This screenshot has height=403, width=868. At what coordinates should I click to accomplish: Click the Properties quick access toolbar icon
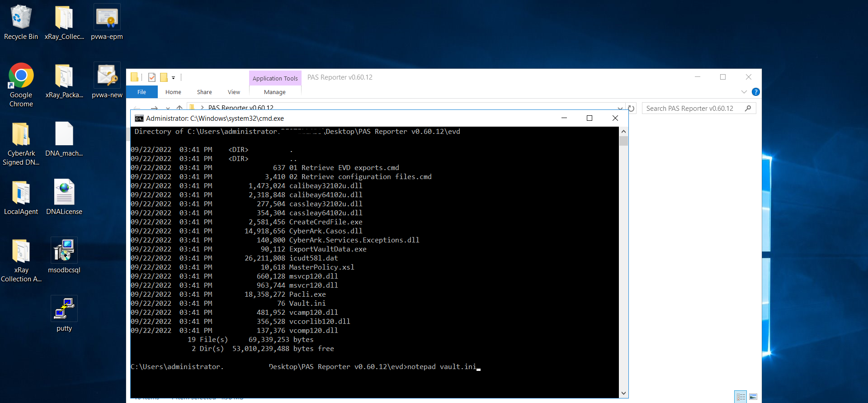coord(152,77)
